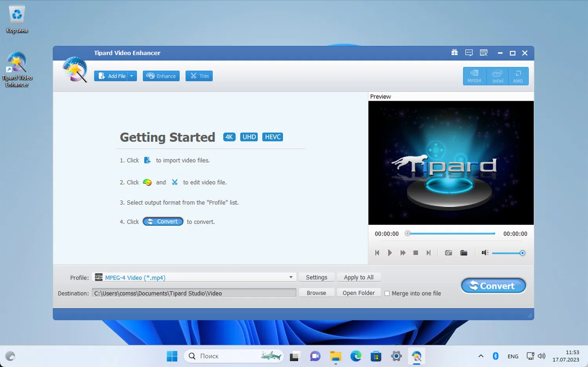The width and height of the screenshot is (588, 367).
Task: Click the Open Folder button
Action: click(x=359, y=293)
